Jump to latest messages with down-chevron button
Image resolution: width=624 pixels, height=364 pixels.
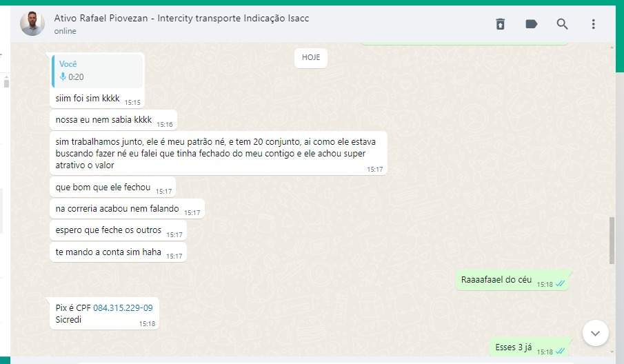[x=595, y=333]
